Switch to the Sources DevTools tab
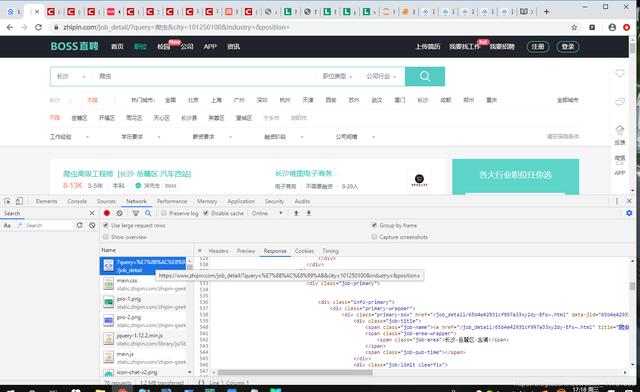640x392 pixels. point(106,201)
